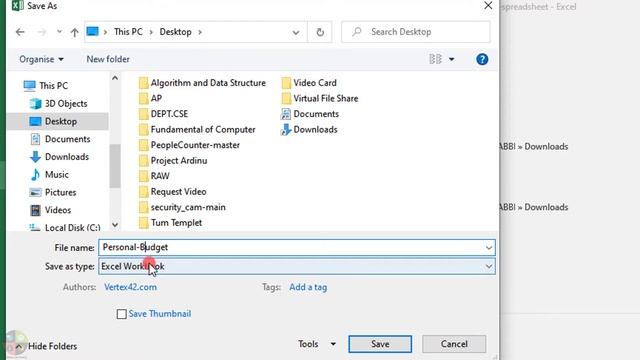Image resolution: width=640 pixels, height=360 pixels.
Task: Open Videos in the sidebar
Action: coord(51,210)
